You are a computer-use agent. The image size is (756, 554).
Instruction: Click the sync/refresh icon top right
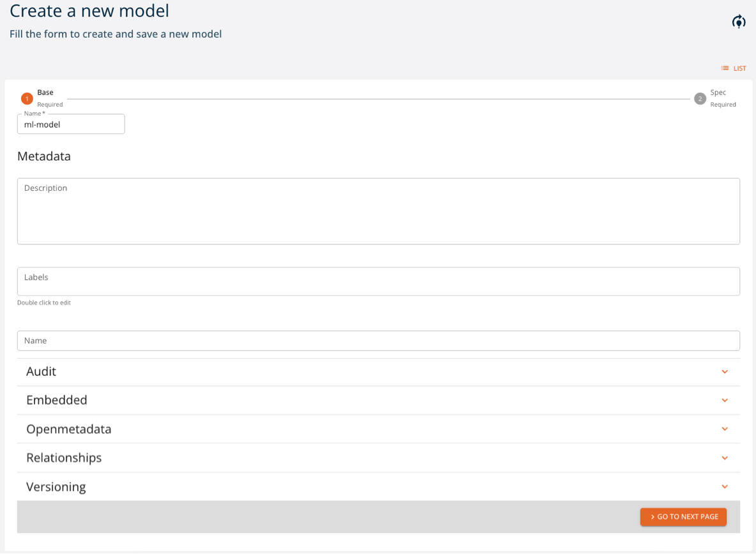tap(738, 21)
